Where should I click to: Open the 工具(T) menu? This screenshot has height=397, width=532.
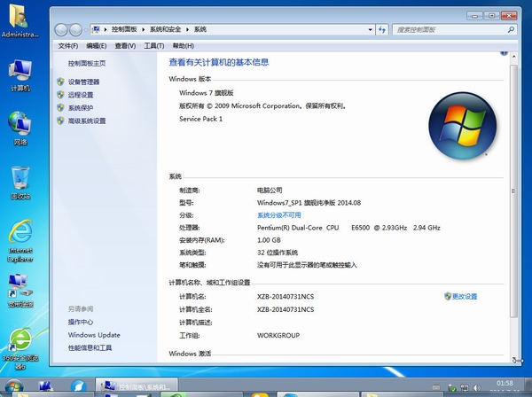(x=154, y=46)
